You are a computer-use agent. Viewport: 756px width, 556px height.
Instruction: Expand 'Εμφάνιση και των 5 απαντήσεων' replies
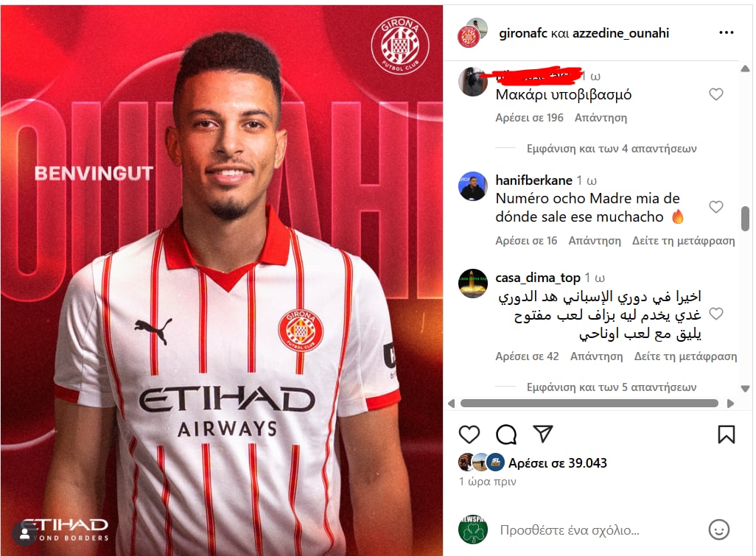coord(612,387)
